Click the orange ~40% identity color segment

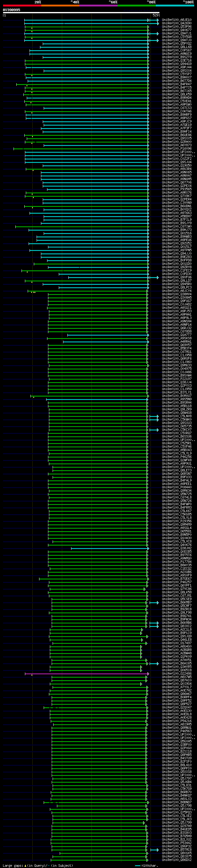point(60,6)
